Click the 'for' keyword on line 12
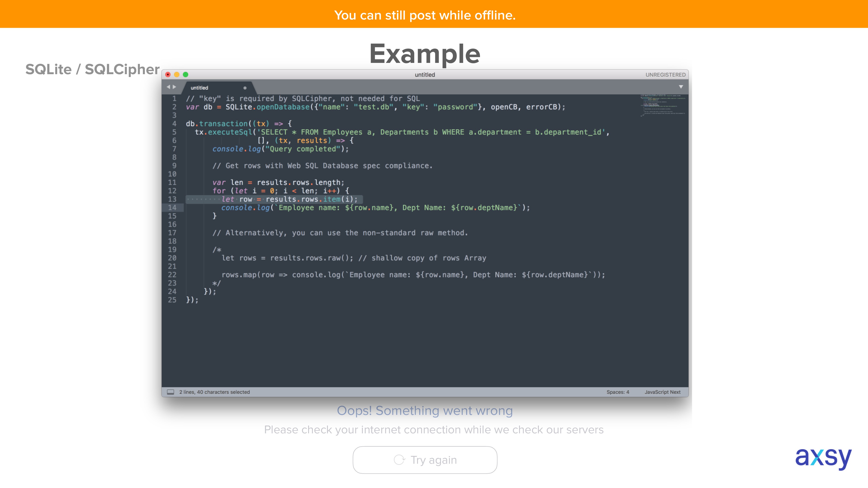This screenshot has width=868, height=488. tap(219, 191)
